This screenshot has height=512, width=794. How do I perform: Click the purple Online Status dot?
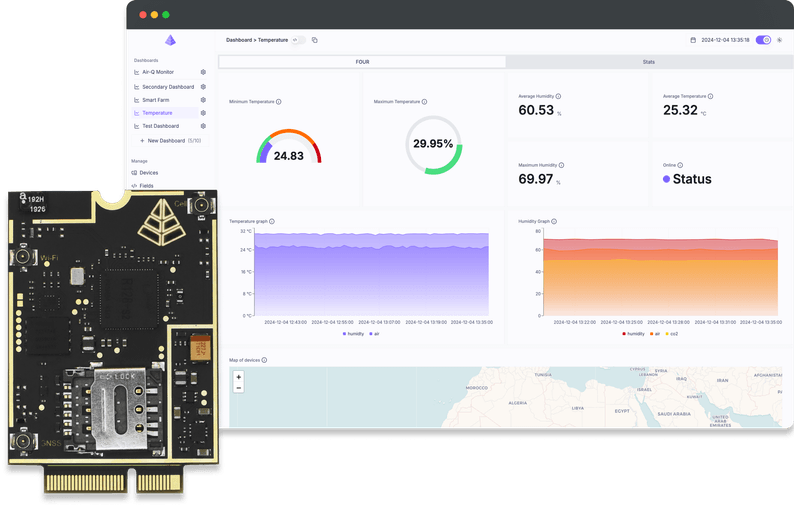point(666,179)
